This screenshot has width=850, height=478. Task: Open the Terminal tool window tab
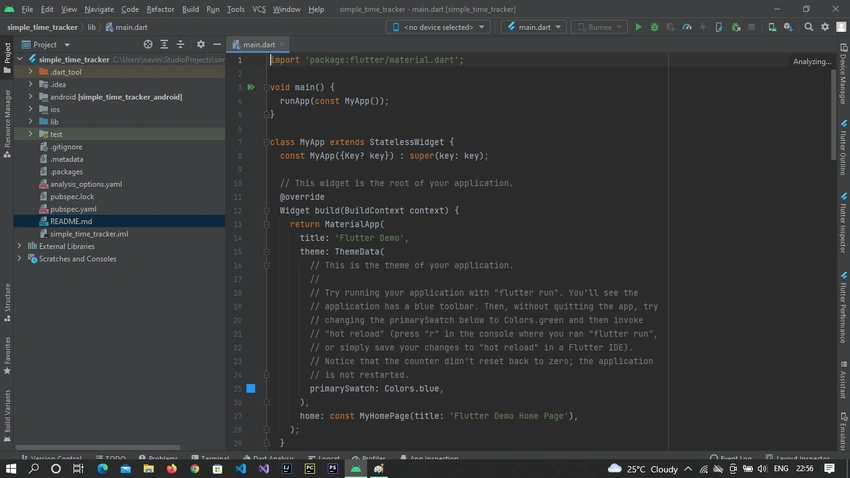pyautogui.click(x=211, y=458)
